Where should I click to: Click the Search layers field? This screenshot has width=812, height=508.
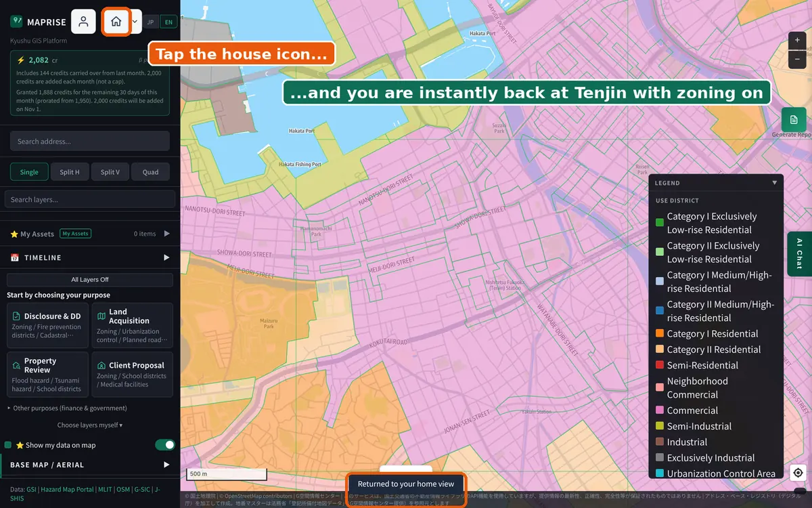(90, 200)
